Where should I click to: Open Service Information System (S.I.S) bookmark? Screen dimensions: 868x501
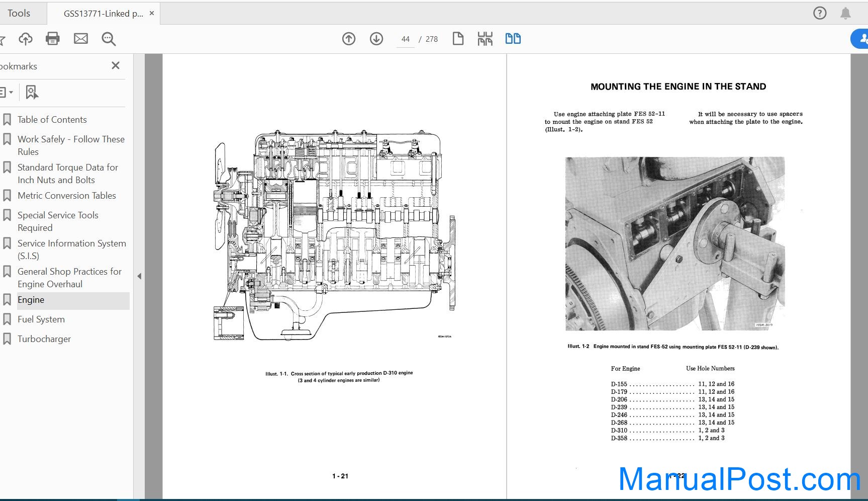tap(71, 249)
